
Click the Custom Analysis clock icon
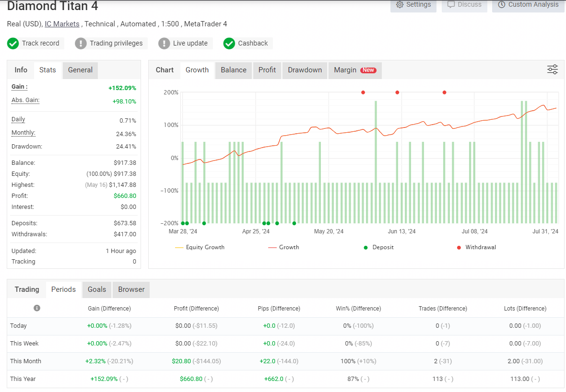(x=501, y=5)
